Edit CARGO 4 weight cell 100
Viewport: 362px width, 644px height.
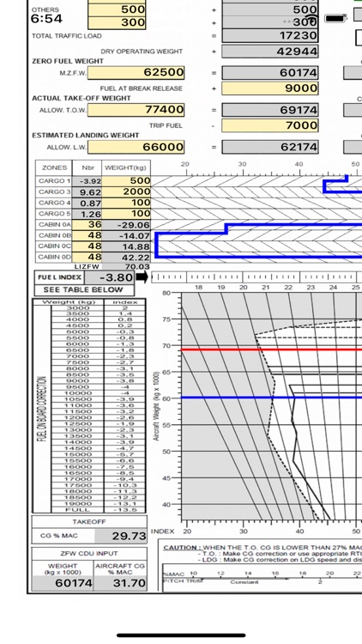pyautogui.click(x=126, y=203)
